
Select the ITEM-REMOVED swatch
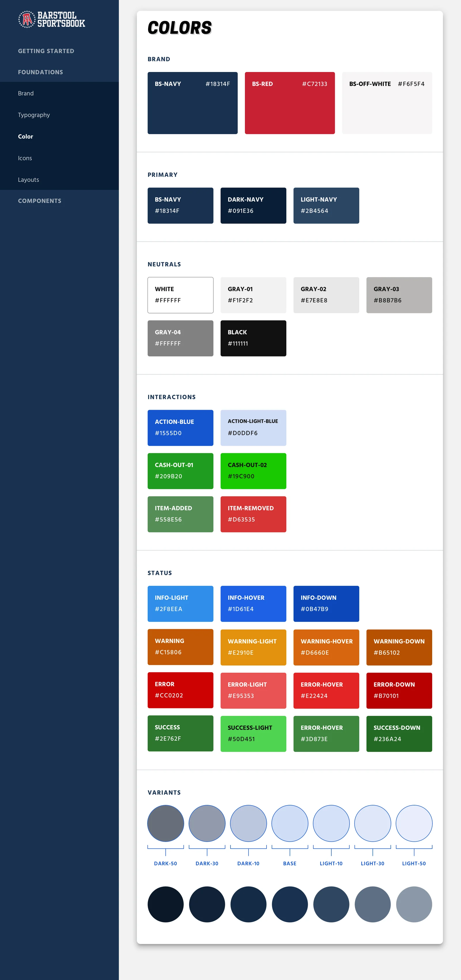click(x=253, y=514)
